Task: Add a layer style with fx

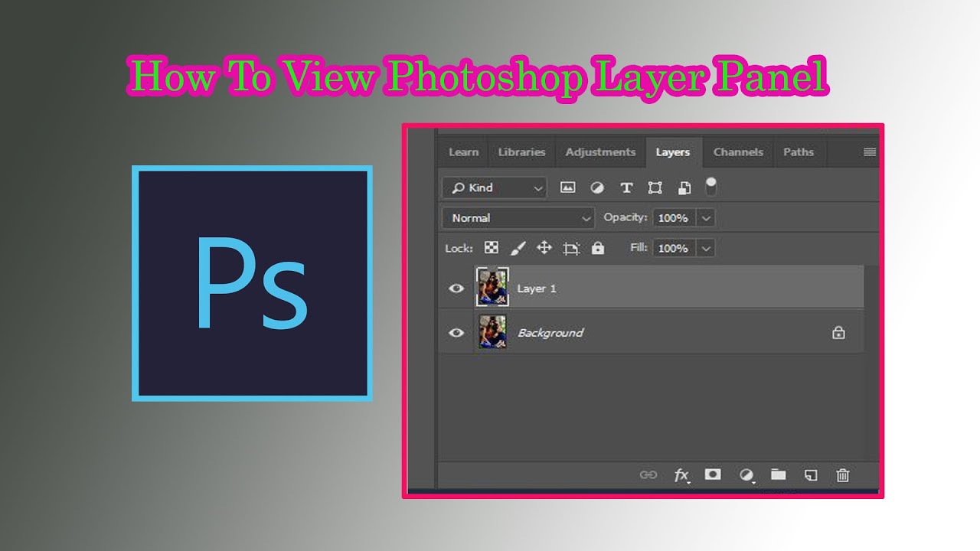Action: pos(681,475)
